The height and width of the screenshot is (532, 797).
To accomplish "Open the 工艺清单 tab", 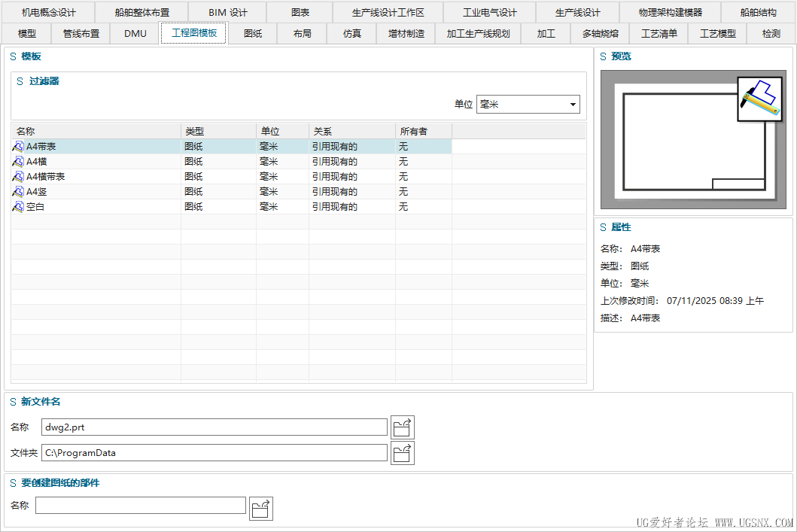I will (659, 34).
